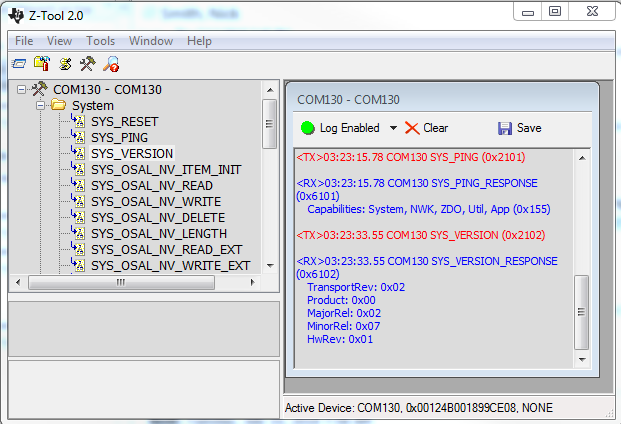Click the Capabilities (0x155) log line
The height and width of the screenshot is (424, 621).
(429, 209)
